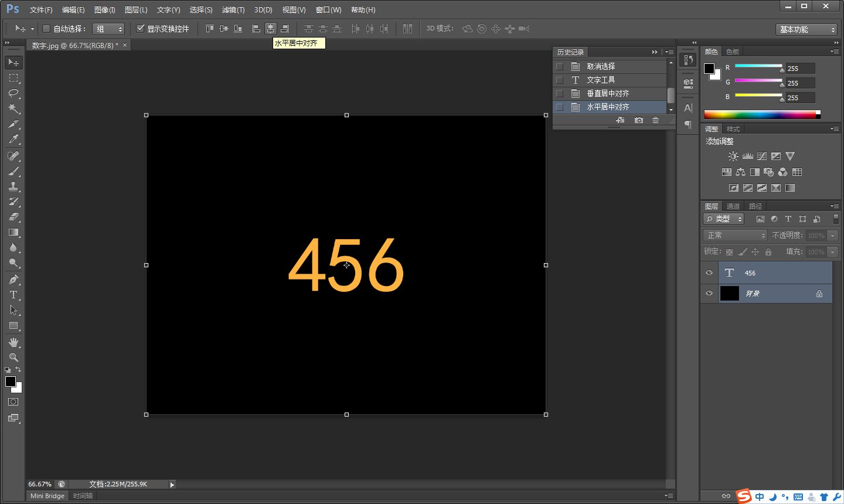
Task: Expand the Essentials workspace dropdown
Action: (806, 29)
